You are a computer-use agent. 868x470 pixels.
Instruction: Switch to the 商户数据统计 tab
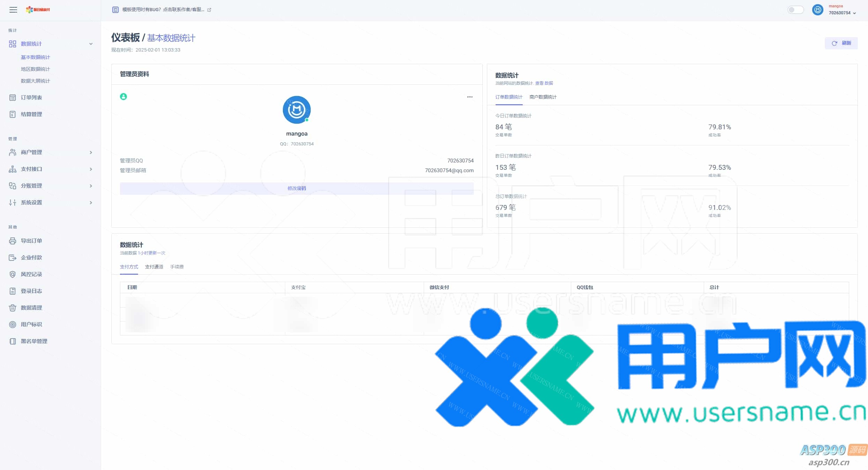(x=543, y=97)
